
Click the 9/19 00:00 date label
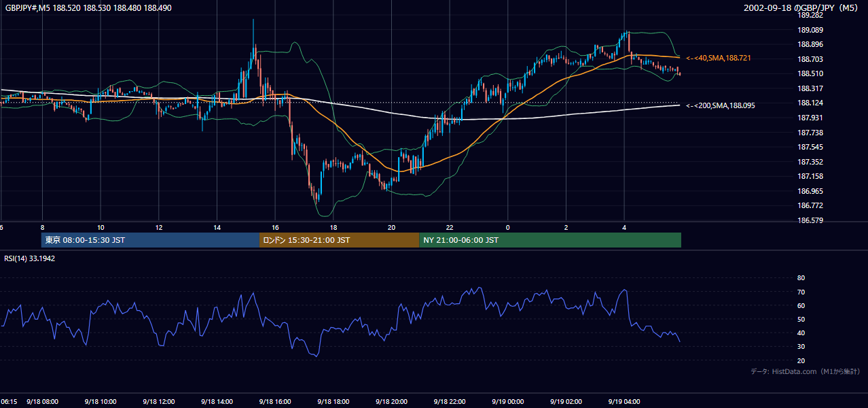(508, 402)
